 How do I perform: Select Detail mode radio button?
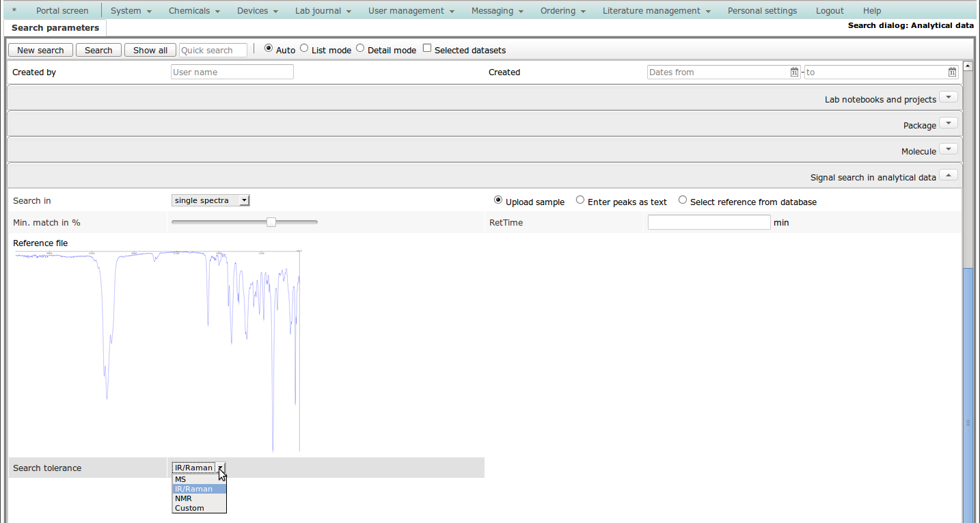361,49
